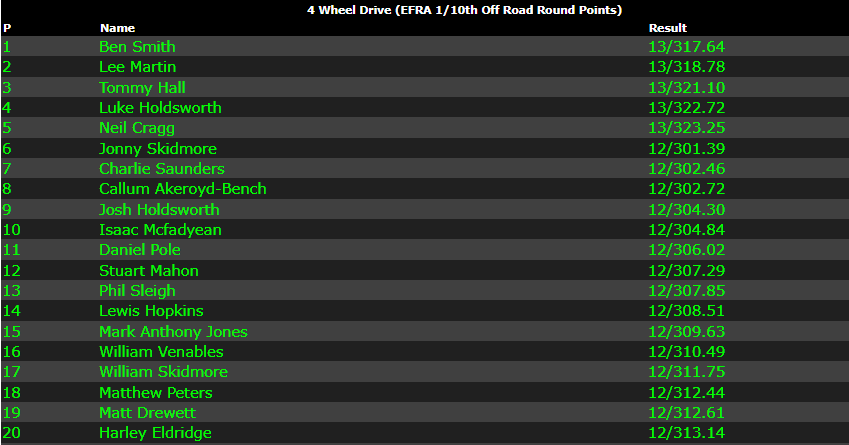Click Matt Drewett's result 12/312.61

tap(686, 413)
